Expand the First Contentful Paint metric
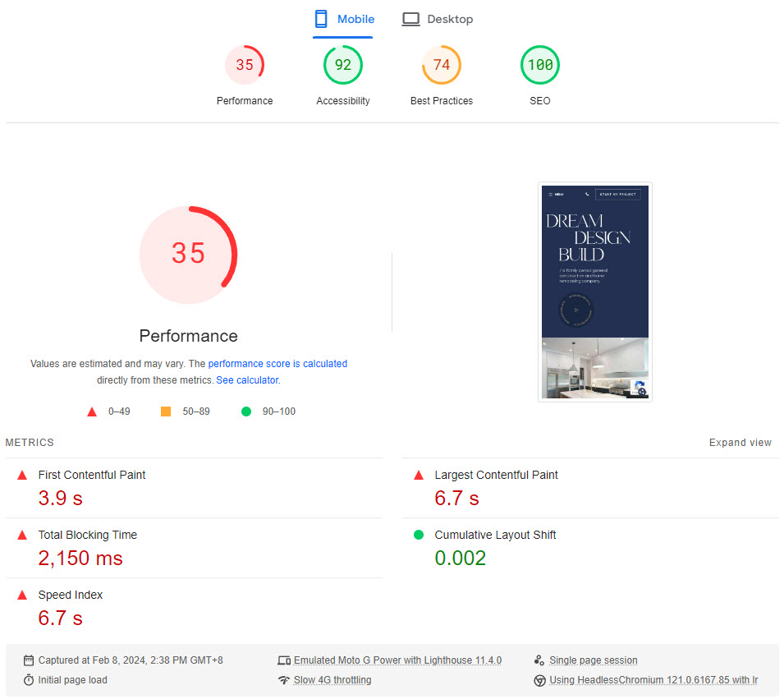 tap(92, 475)
